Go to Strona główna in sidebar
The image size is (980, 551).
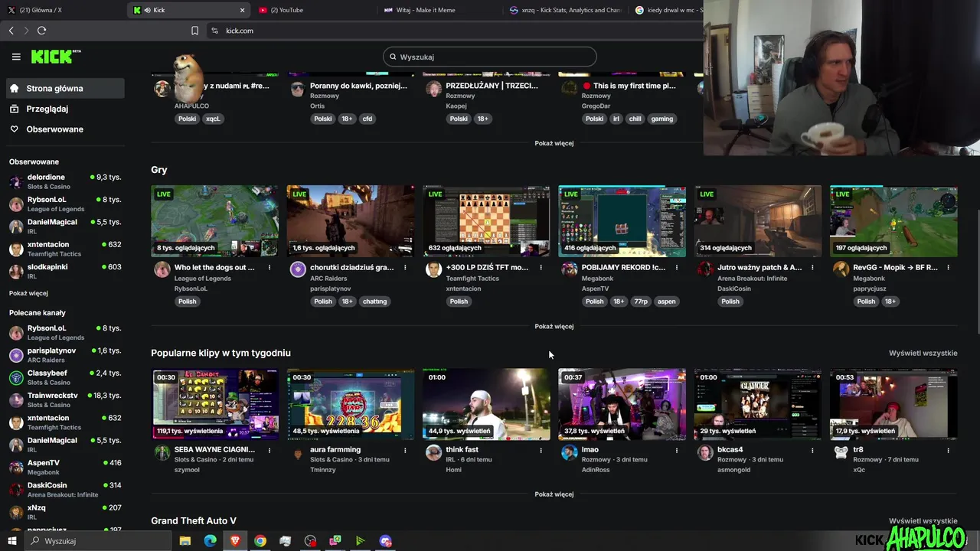coord(64,88)
